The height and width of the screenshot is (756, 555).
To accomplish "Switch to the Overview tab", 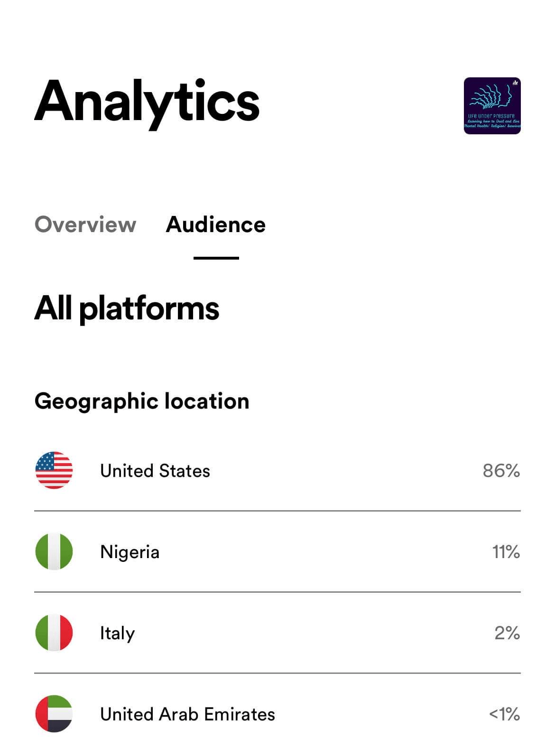I will [x=85, y=224].
